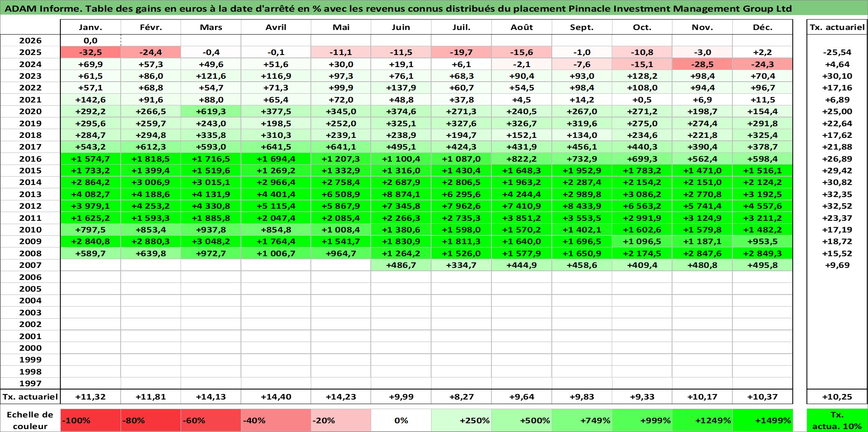Viewport: 868px width, 432px height.
Task: Select the -32,5 cell in 2025
Action: tap(90, 52)
